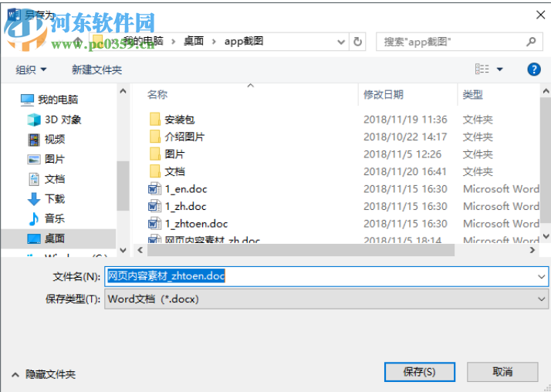Select the 文档 icon in sidebar
551x392 pixels.
pyautogui.click(x=34, y=179)
